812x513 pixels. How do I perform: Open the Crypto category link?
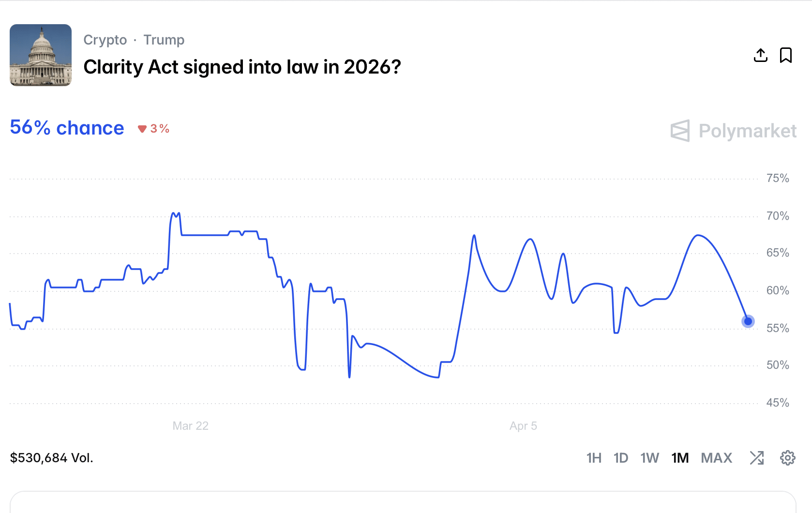(105, 40)
